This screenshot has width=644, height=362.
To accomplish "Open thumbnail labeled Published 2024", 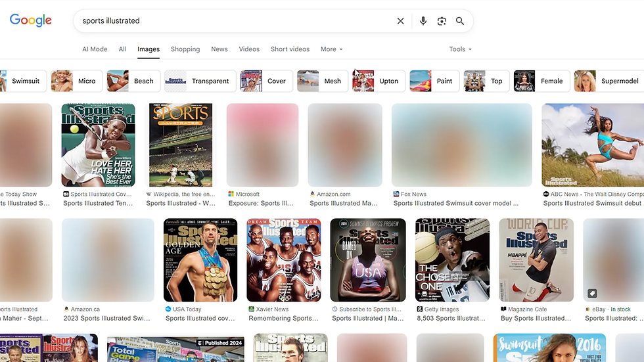I will click(175, 350).
